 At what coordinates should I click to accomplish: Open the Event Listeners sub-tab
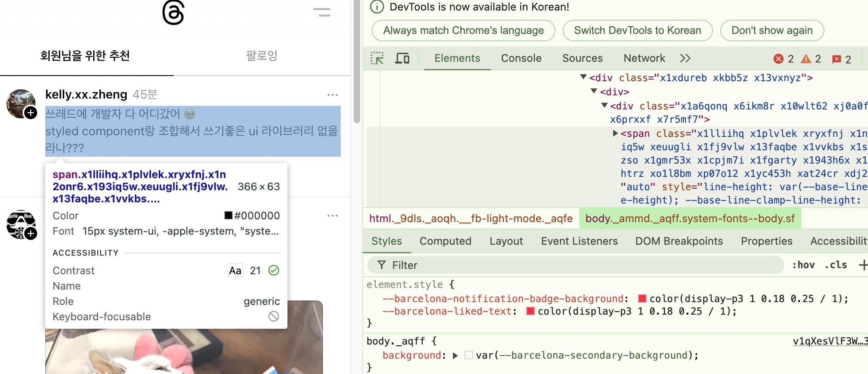coord(579,241)
